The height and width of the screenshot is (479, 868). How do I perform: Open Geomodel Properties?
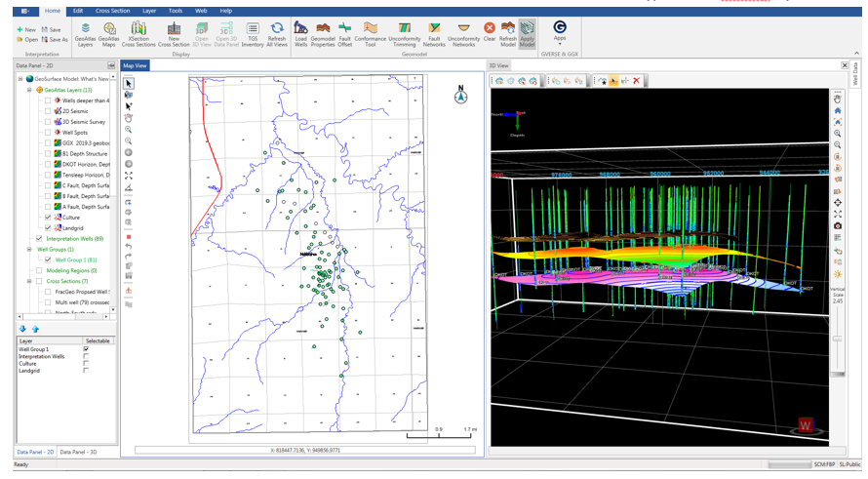[x=323, y=34]
